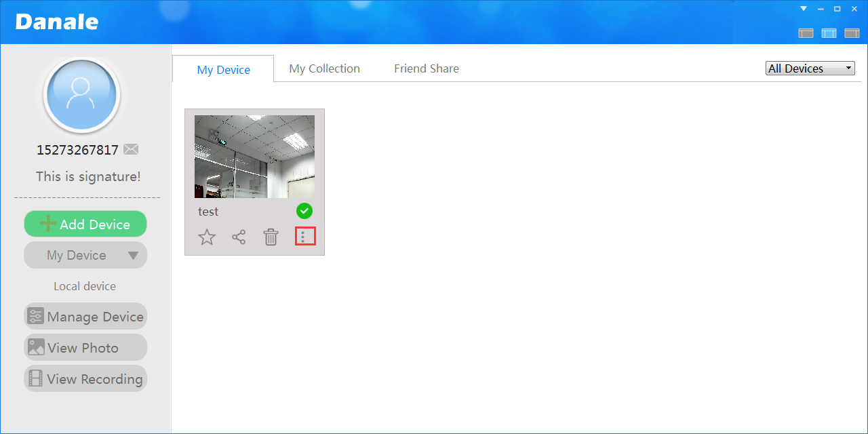Viewport: 868px width, 434px height.
Task: Click the envelope message icon
Action: (x=131, y=150)
